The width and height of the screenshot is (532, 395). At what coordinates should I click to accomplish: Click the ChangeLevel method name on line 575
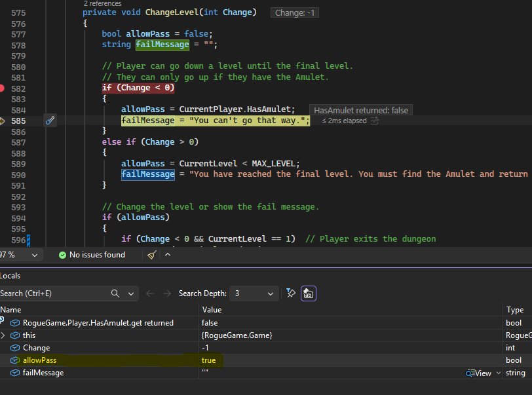point(172,12)
